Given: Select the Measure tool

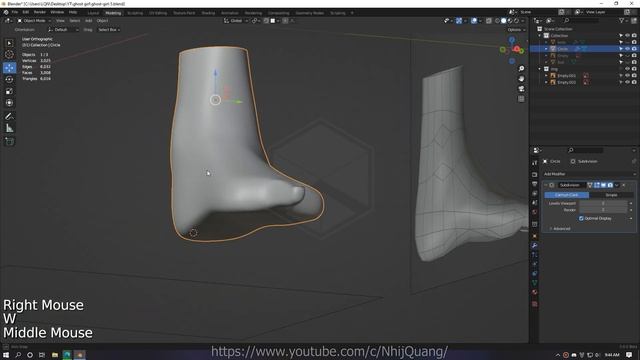Looking at the screenshot, I should 9,128.
